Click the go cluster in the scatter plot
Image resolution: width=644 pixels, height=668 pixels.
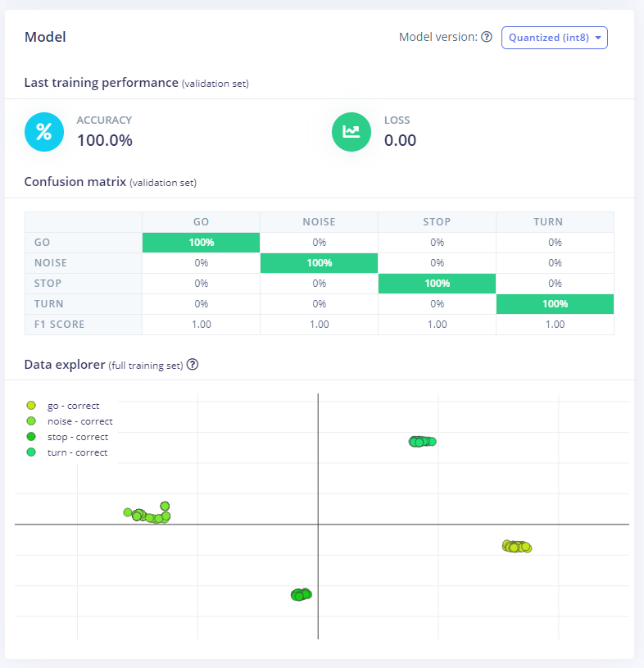(517, 546)
